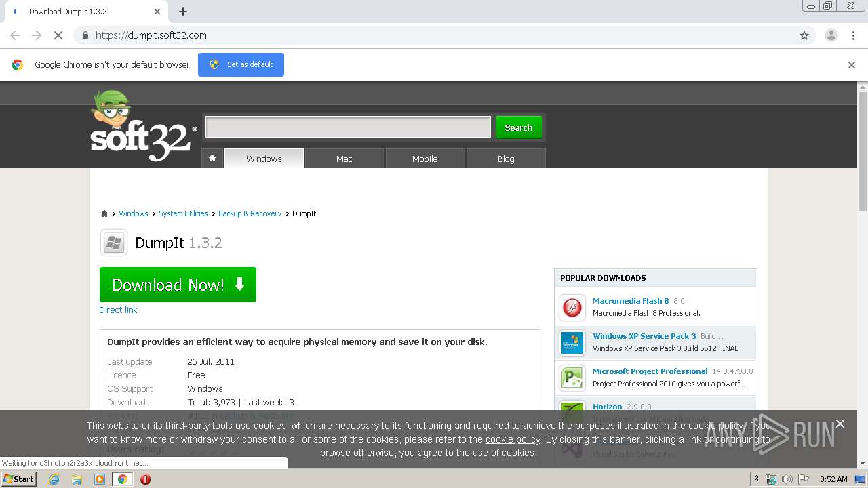Click the home icon in navigation bar
Image resolution: width=868 pixels, height=488 pixels.
[212, 158]
